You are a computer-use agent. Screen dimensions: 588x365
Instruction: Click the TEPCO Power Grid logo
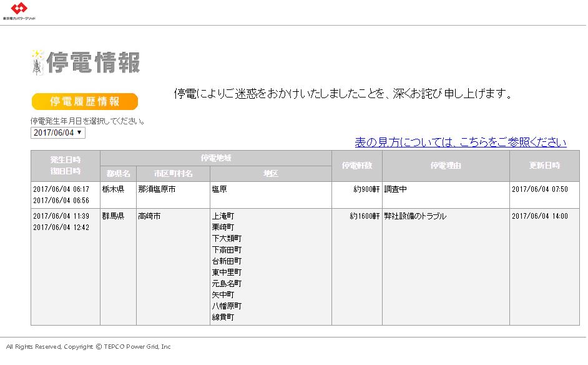[19, 11]
